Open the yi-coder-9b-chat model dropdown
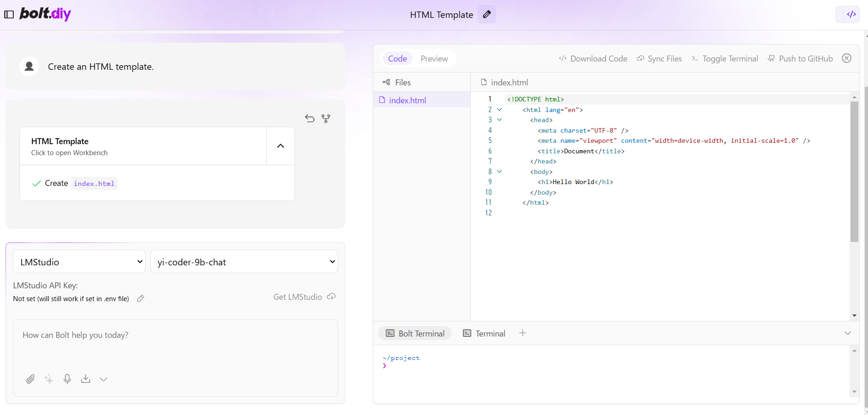The width and height of the screenshot is (868, 415). [x=244, y=262]
